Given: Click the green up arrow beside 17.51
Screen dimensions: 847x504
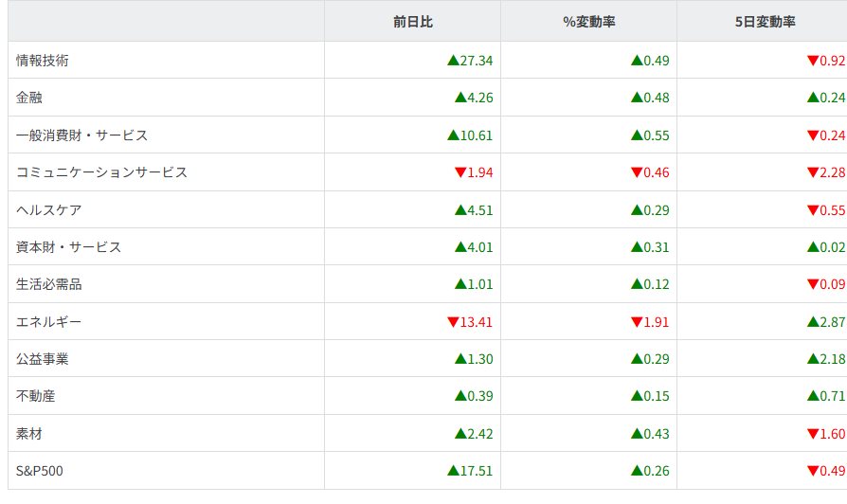Looking at the screenshot, I should tap(453, 471).
